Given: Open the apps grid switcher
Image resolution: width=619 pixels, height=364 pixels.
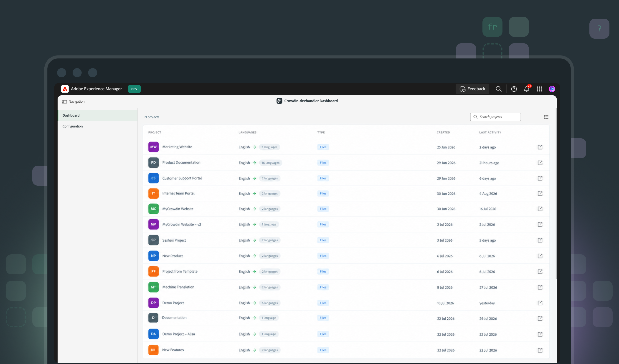Looking at the screenshot, I should pos(539,89).
